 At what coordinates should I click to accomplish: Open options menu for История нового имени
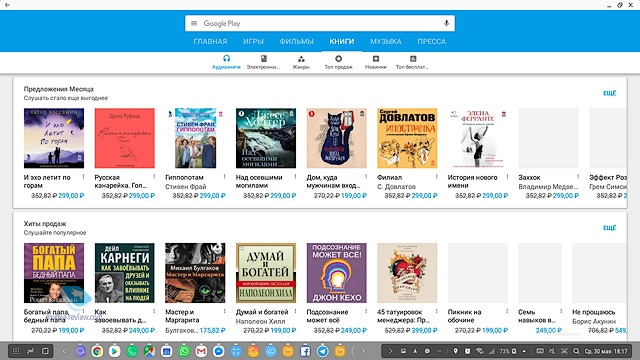point(507,177)
